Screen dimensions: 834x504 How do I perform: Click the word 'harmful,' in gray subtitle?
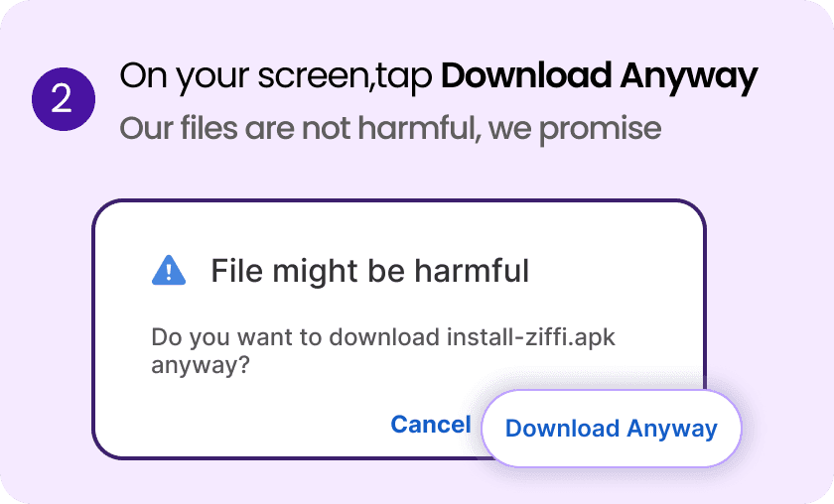click(419, 129)
